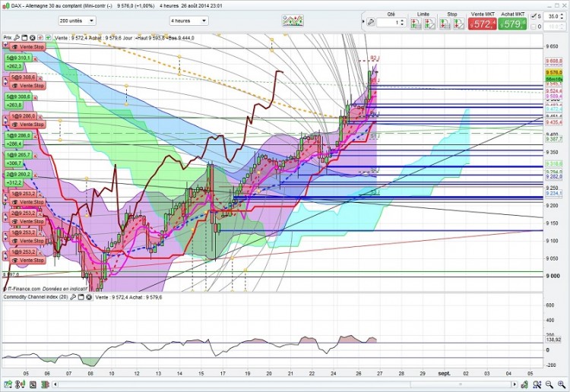570x392 pixels.
Task: Open the 200 unités dropdown
Action: [77, 21]
